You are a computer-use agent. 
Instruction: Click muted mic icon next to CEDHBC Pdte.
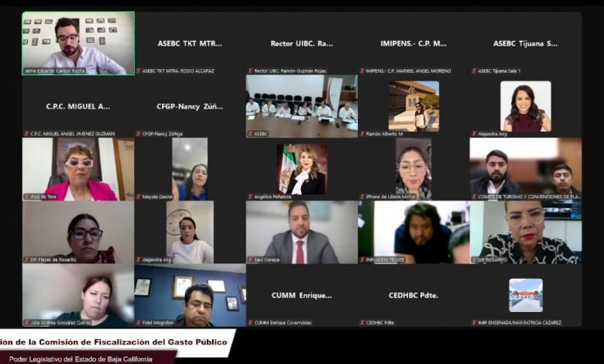click(362, 323)
